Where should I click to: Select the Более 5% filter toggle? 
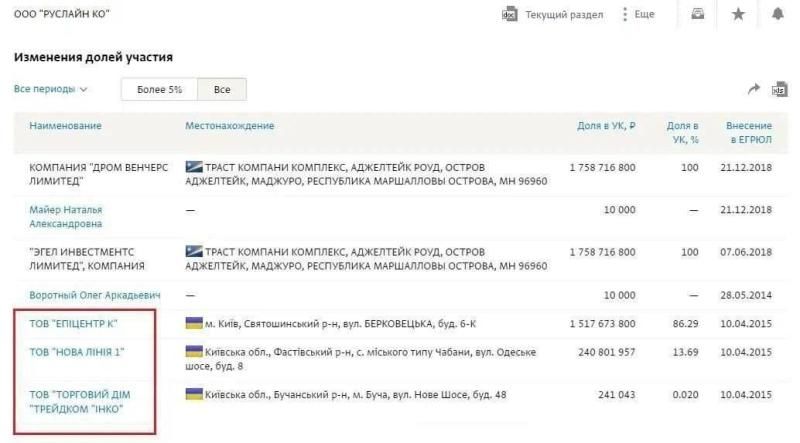(159, 89)
